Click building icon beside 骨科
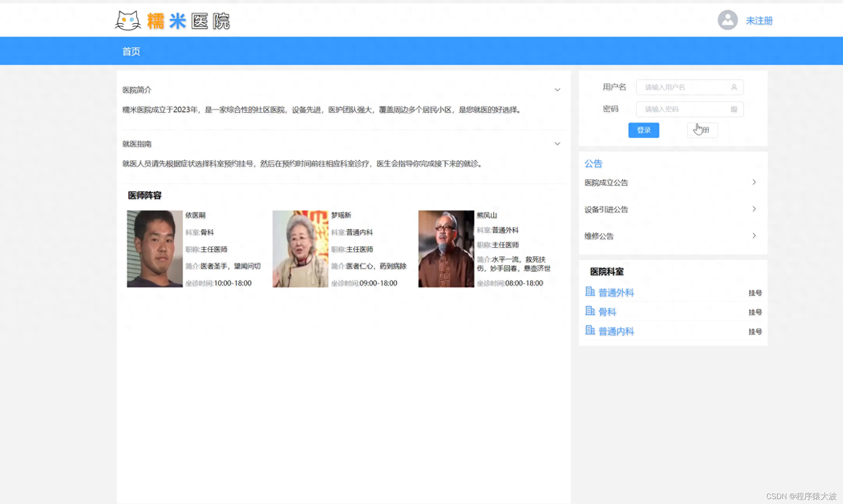This screenshot has height=504, width=843. point(590,311)
